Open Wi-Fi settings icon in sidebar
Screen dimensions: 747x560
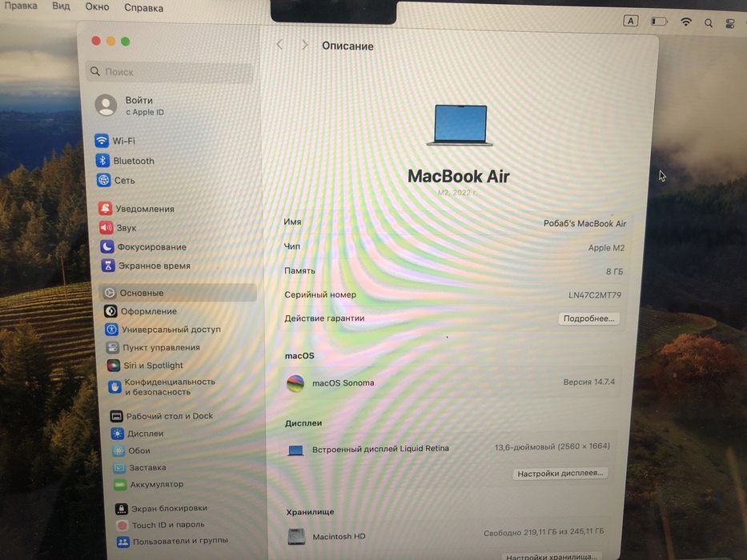[x=102, y=141]
